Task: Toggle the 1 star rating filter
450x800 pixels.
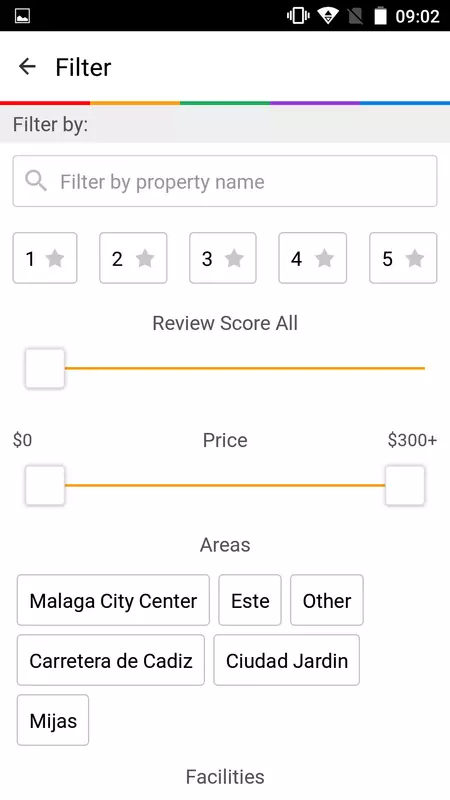Action: [x=45, y=258]
